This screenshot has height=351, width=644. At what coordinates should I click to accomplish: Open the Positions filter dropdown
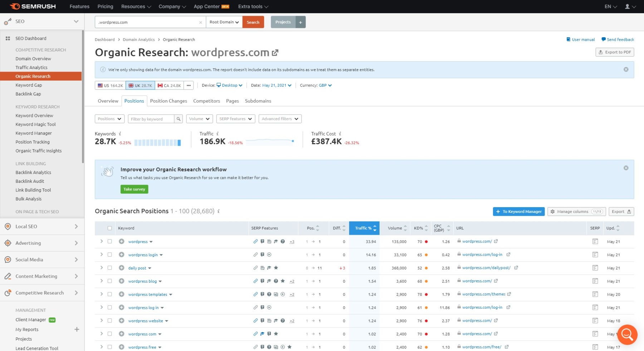[x=109, y=119]
